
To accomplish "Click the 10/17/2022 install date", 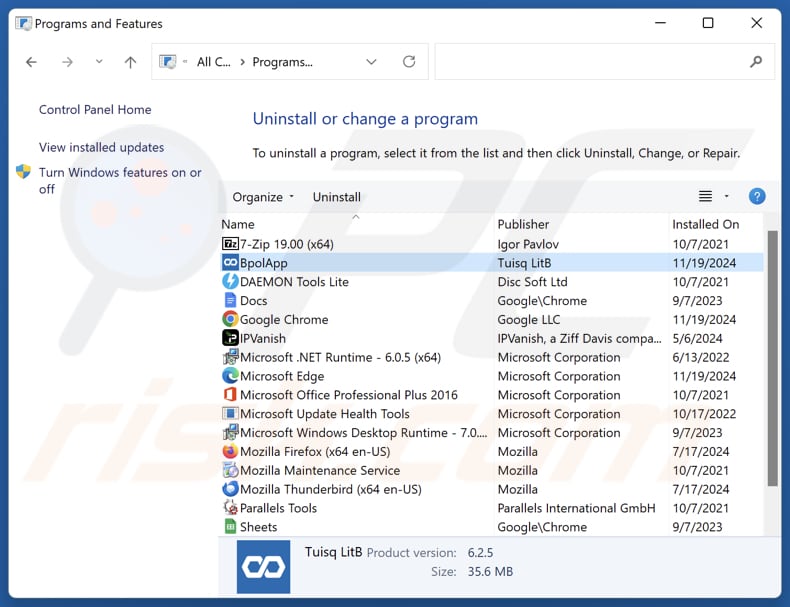I will click(704, 414).
